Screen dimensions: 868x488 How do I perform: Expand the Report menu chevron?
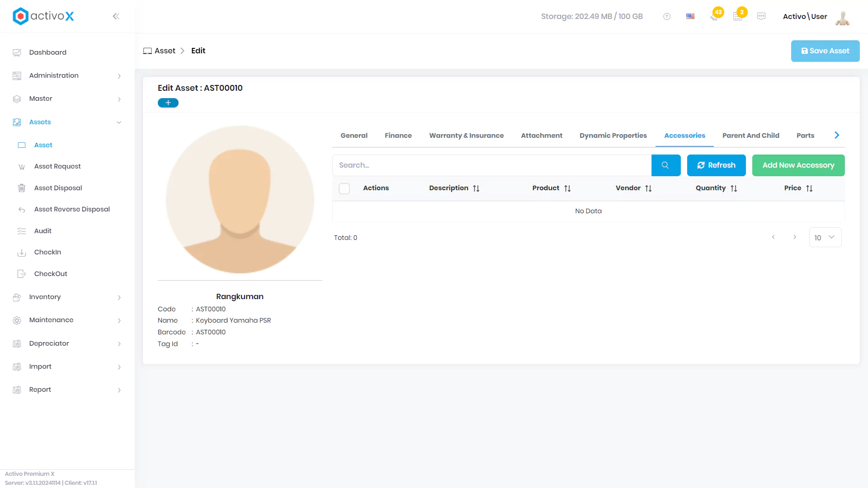click(119, 390)
